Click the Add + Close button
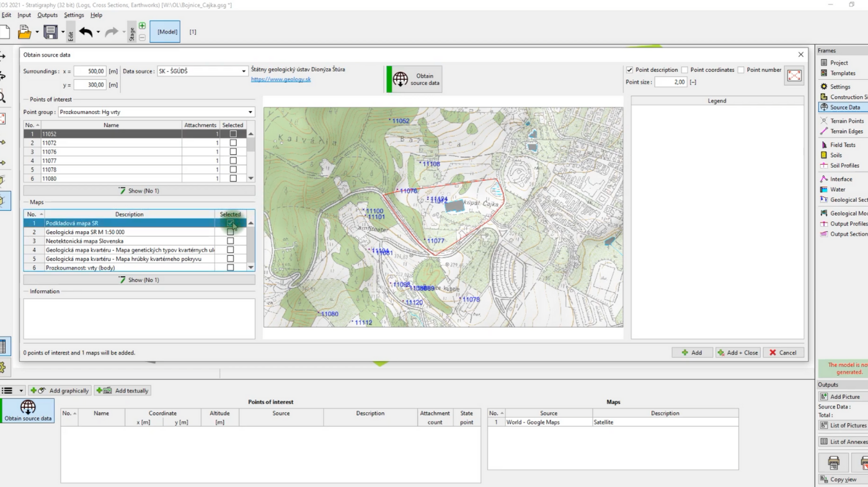Screen dimensions: 868x487 [x=737, y=353]
